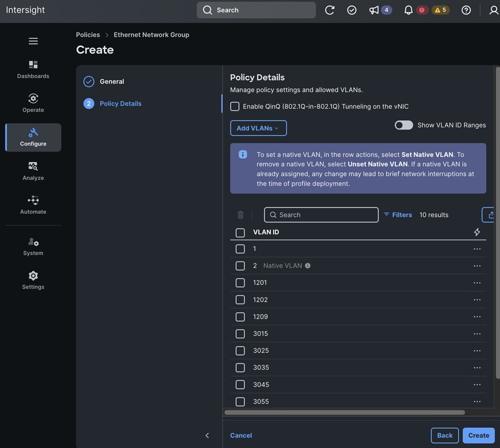Open row actions for VLAN 1201
500x448 pixels.
coord(477,283)
